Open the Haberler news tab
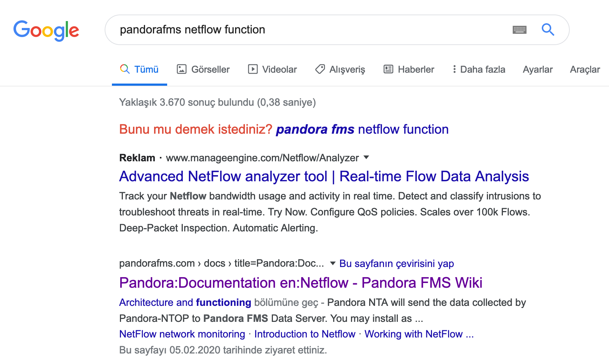Screen dimensions: 609x364 (409, 69)
